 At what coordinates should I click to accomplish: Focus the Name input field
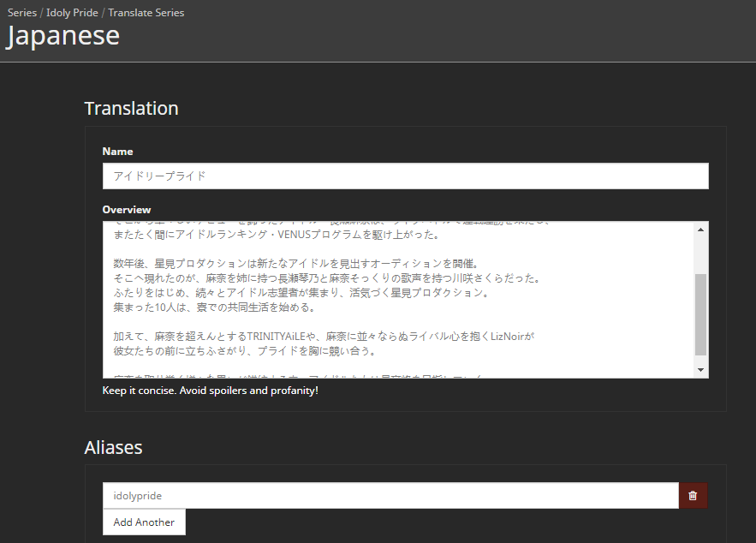pos(405,176)
